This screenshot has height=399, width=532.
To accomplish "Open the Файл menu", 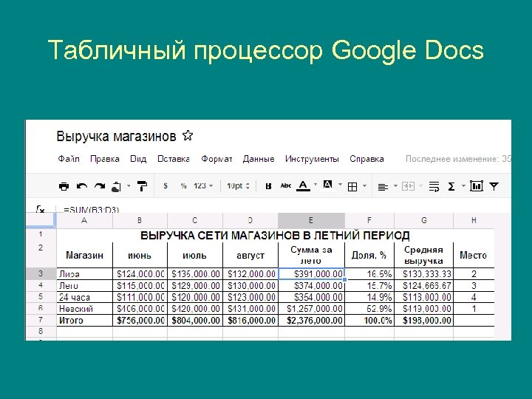I will 69,159.
